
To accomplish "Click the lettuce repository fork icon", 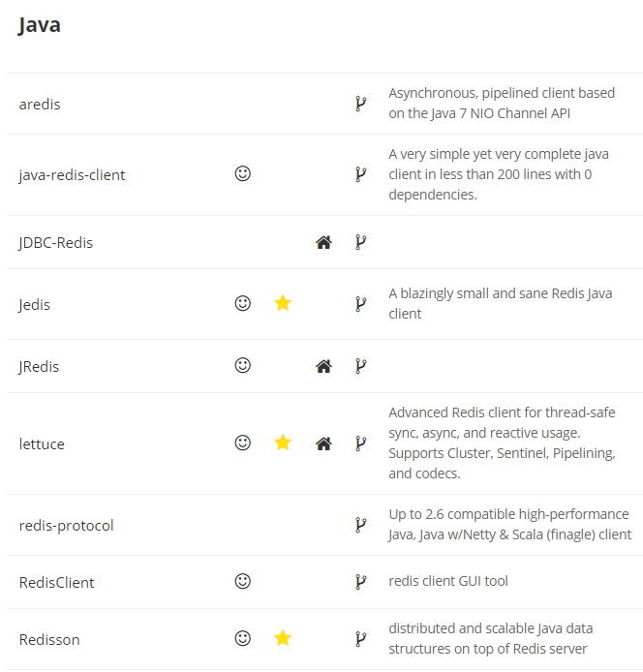I will click(361, 443).
